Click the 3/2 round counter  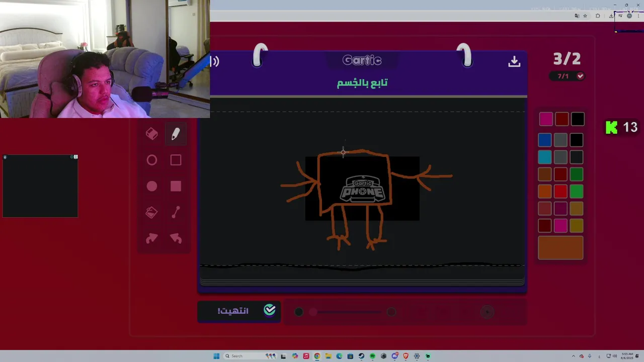567,59
